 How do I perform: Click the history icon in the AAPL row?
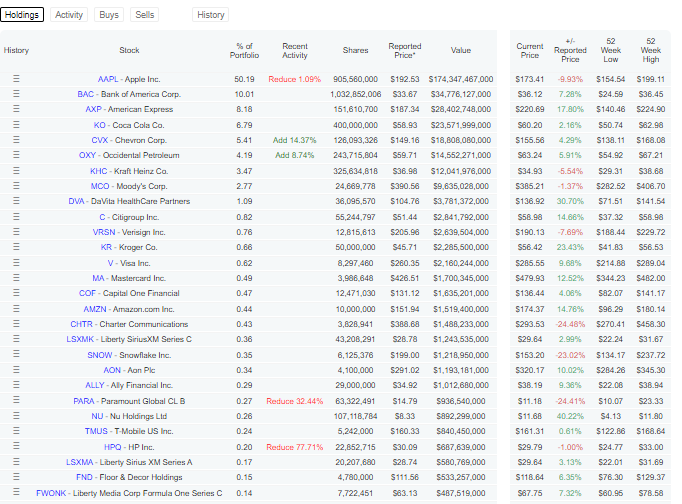coord(16,78)
